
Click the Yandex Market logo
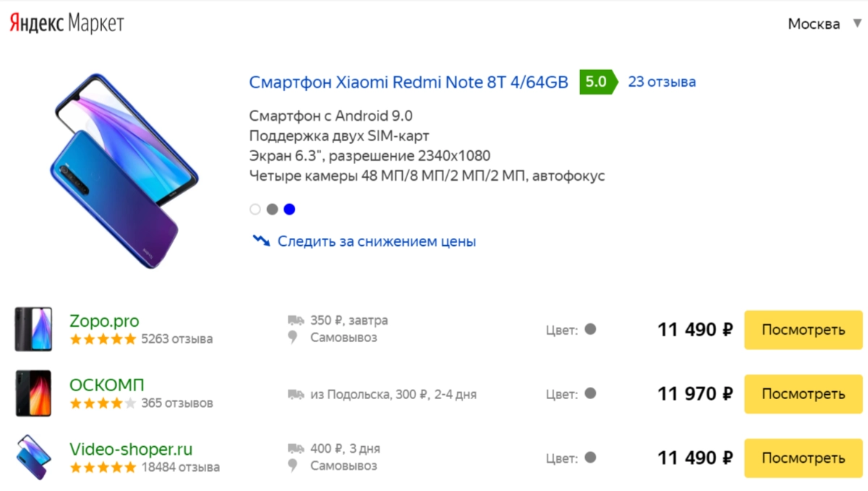[67, 23]
